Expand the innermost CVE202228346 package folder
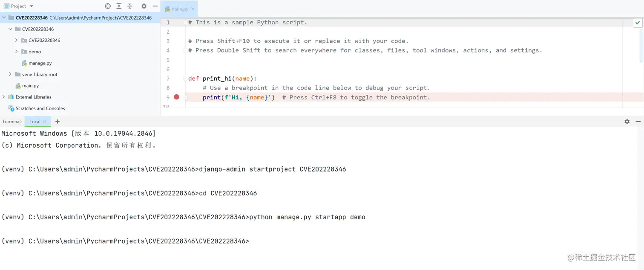Image resolution: width=644 pixels, height=270 pixels. click(x=17, y=40)
